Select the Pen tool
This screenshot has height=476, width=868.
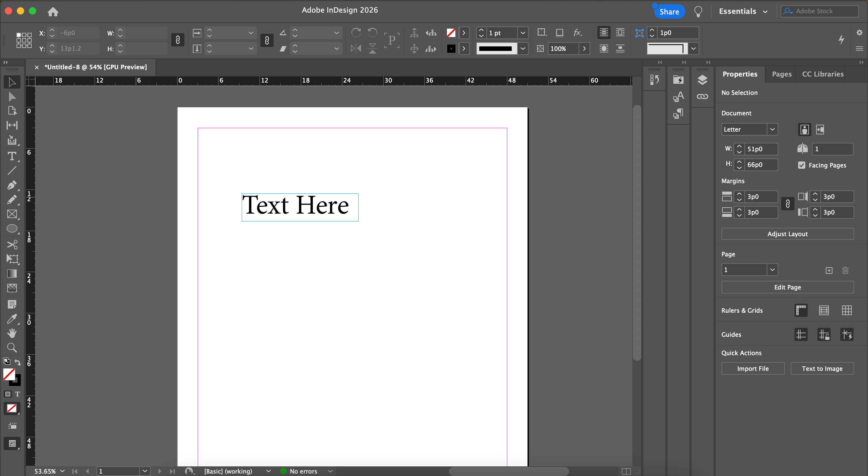click(x=12, y=185)
